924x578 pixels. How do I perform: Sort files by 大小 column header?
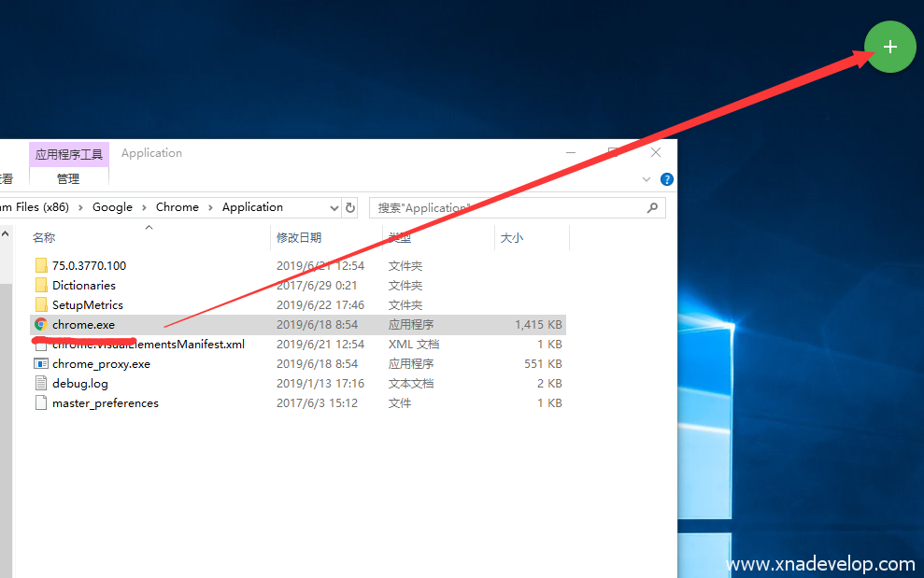(x=512, y=238)
